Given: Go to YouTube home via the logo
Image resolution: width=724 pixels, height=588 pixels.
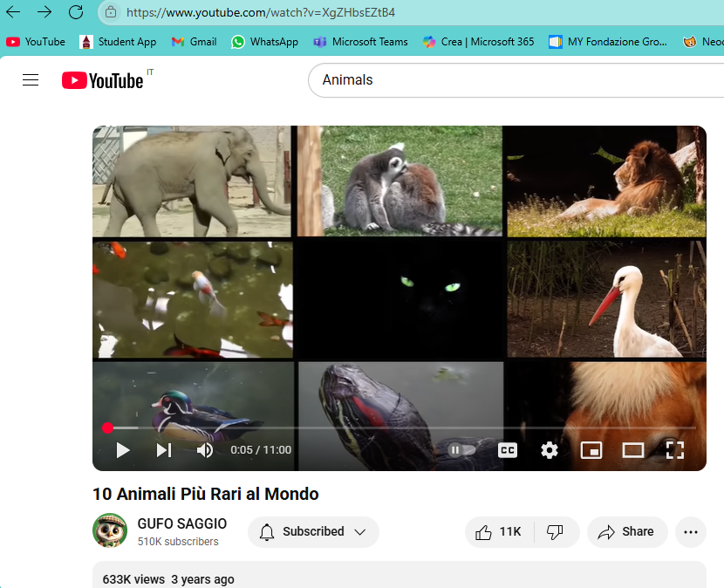Looking at the screenshot, I should click(103, 80).
